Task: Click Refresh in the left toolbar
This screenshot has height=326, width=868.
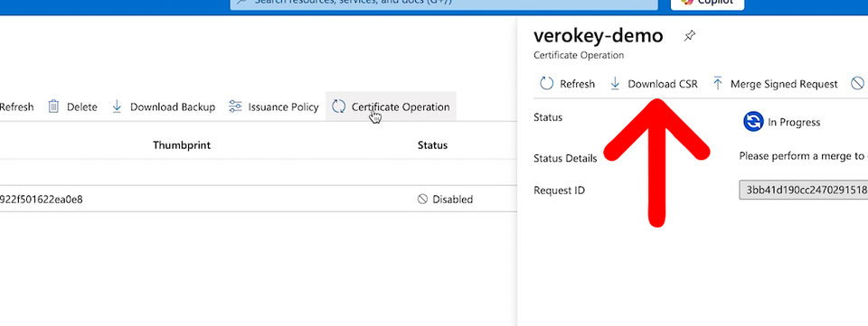Action: tap(16, 107)
